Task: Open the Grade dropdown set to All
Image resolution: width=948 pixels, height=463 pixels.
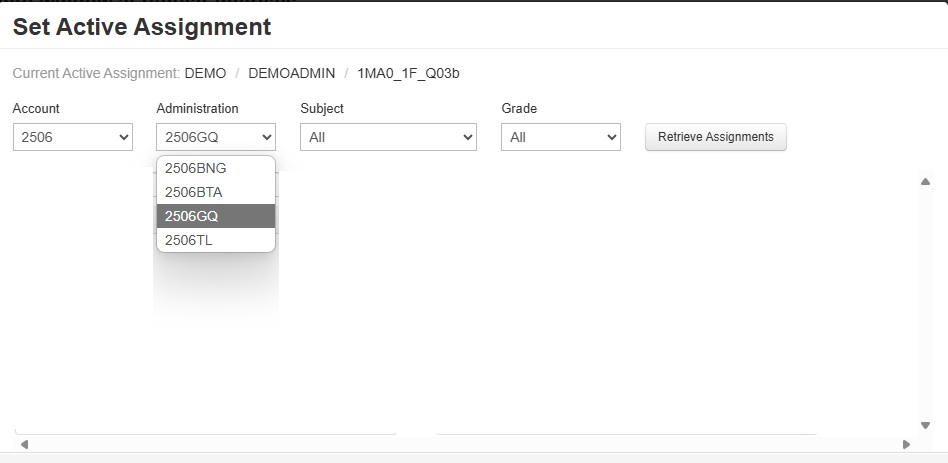Action: coord(560,137)
